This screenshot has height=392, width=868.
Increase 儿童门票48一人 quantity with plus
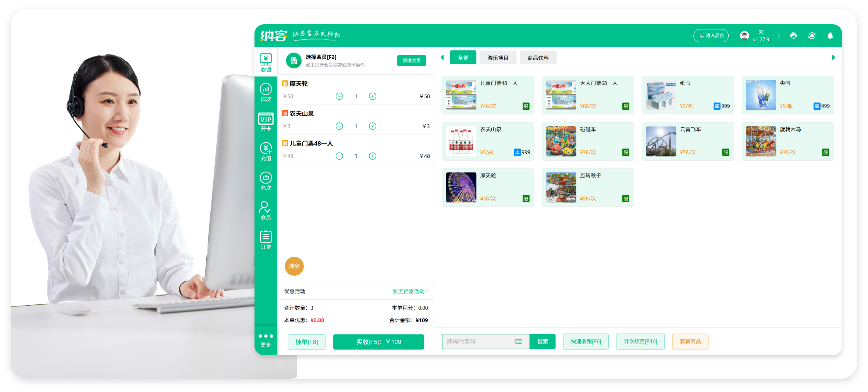[x=373, y=156]
